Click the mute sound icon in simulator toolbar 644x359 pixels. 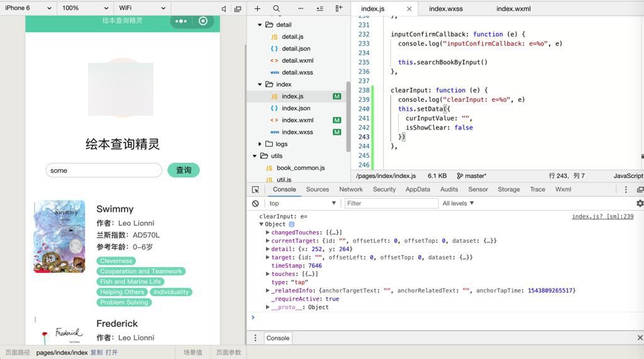pos(223,9)
